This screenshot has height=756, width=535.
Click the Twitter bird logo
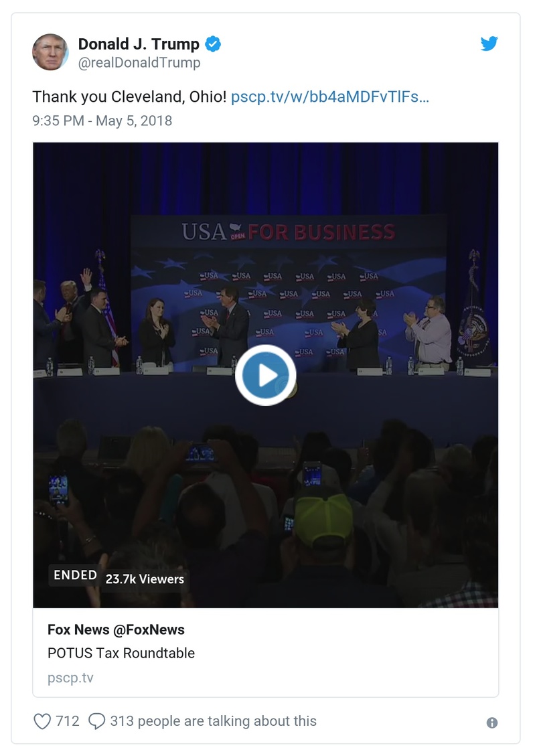(489, 43)
